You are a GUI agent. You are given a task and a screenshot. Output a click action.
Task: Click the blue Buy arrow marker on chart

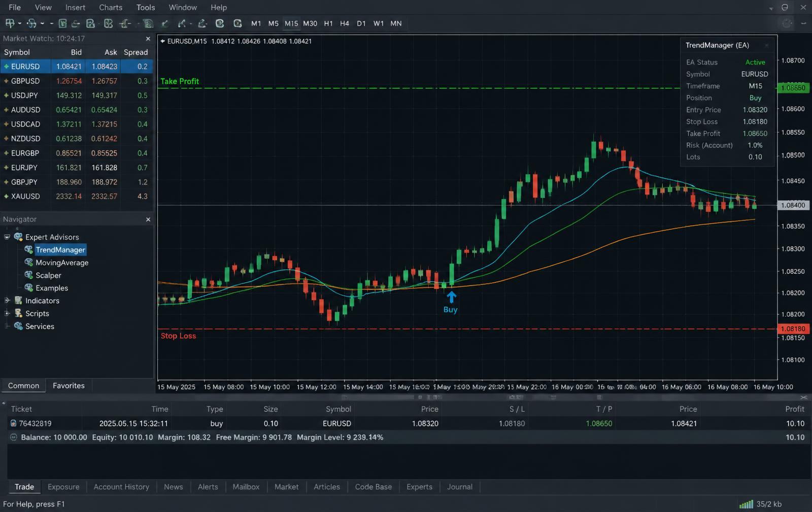click(x=451, y=297)
